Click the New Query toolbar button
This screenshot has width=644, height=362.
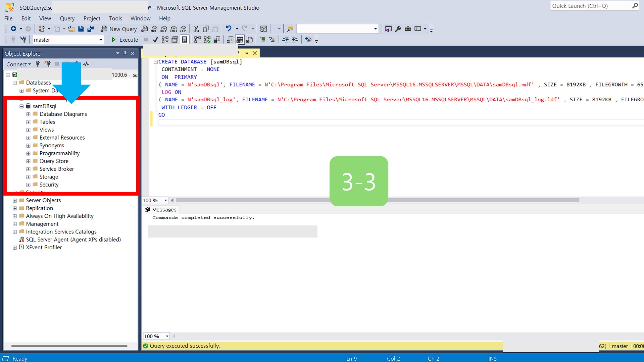(119, 29)
